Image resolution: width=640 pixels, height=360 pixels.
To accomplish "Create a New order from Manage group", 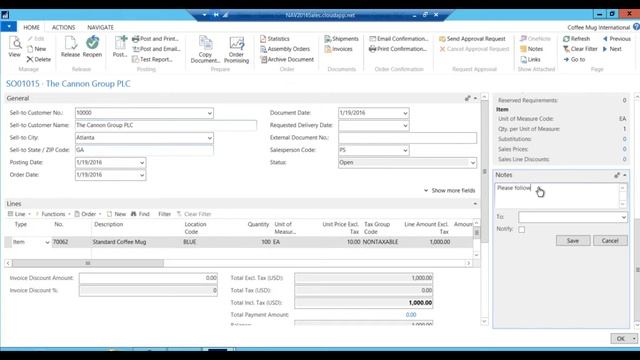I will point(37,49).
